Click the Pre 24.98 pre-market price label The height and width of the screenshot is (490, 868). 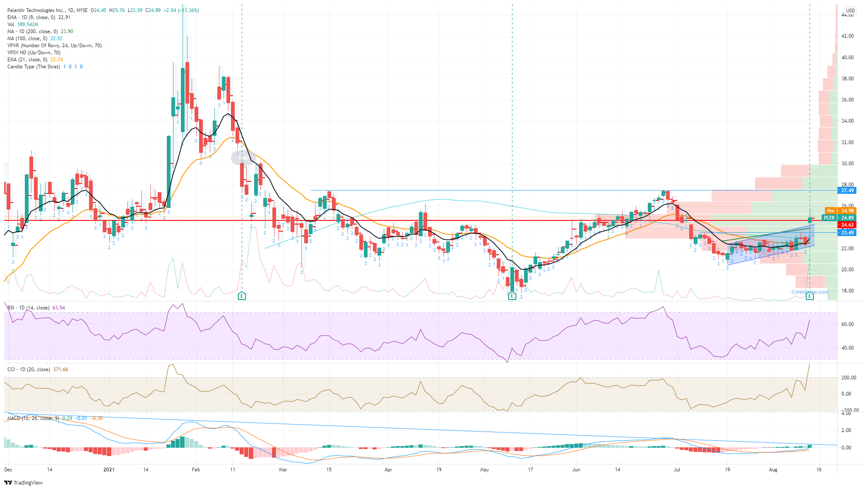840,211
